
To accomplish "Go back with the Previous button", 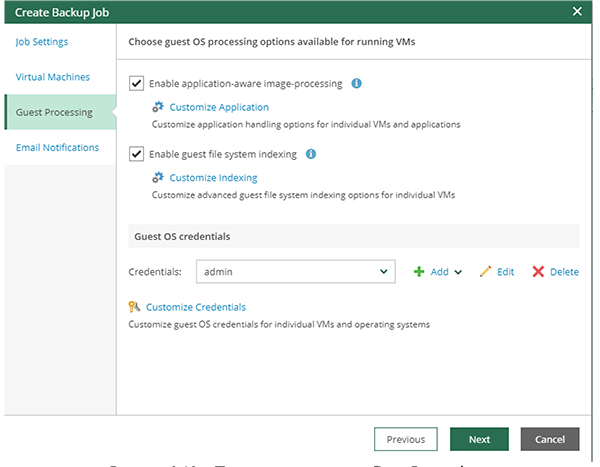I will [406, 439].
